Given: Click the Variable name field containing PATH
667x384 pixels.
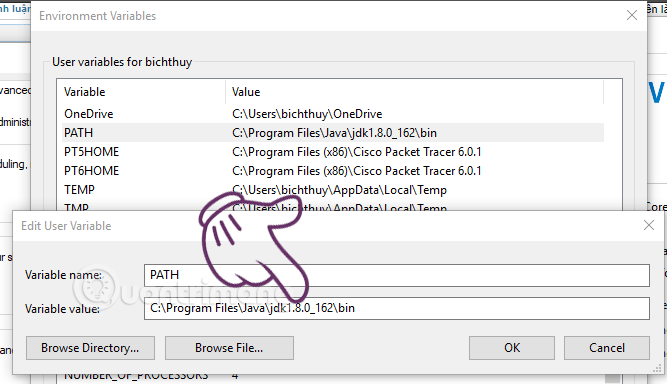Looking at the screenshot, I should click(x=396, y=275).
